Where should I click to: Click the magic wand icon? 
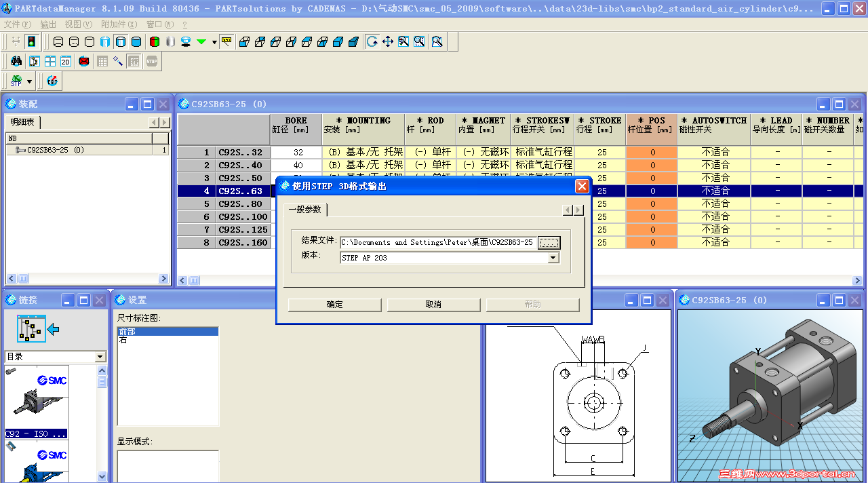118,61
